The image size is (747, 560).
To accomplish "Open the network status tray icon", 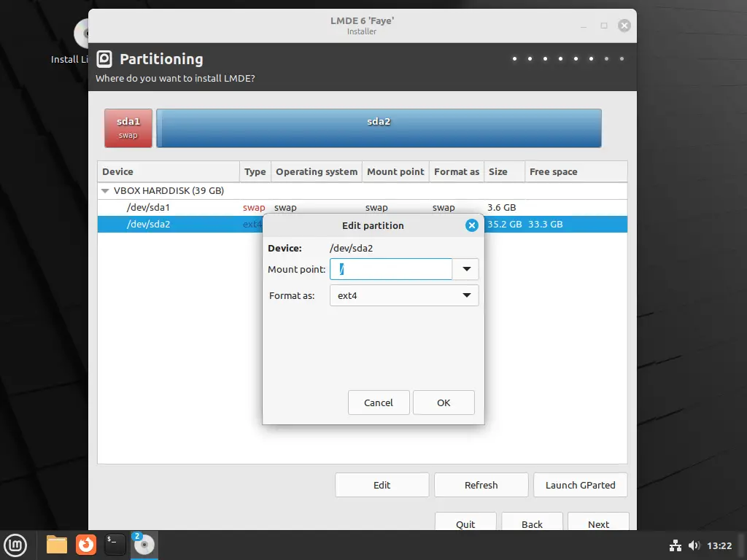I will point(675,545).
